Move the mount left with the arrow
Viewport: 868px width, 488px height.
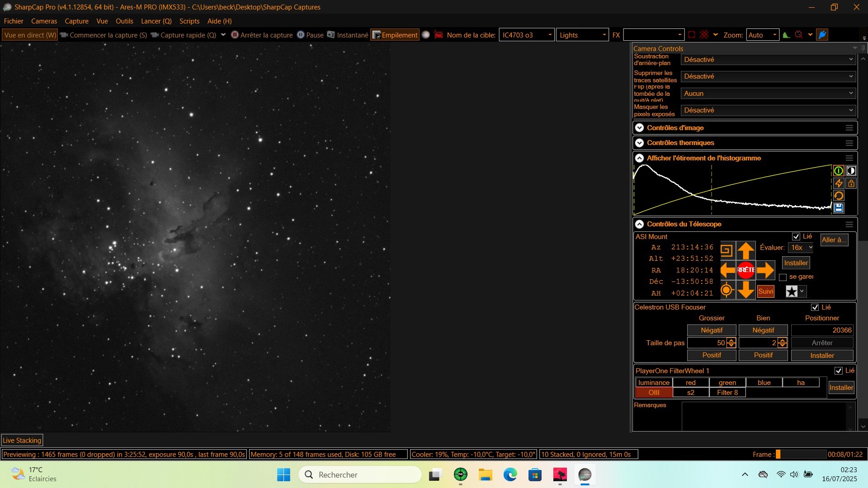(x=727, y=270)
